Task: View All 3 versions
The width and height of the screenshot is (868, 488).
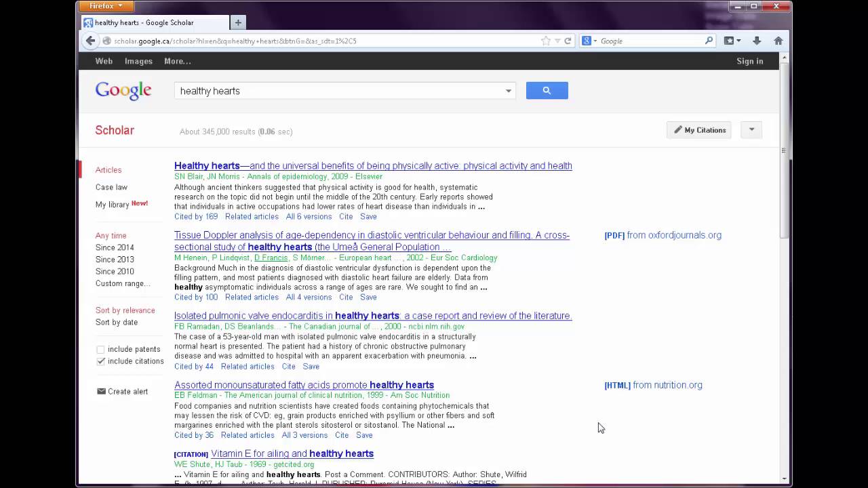Action: [304, 435]
